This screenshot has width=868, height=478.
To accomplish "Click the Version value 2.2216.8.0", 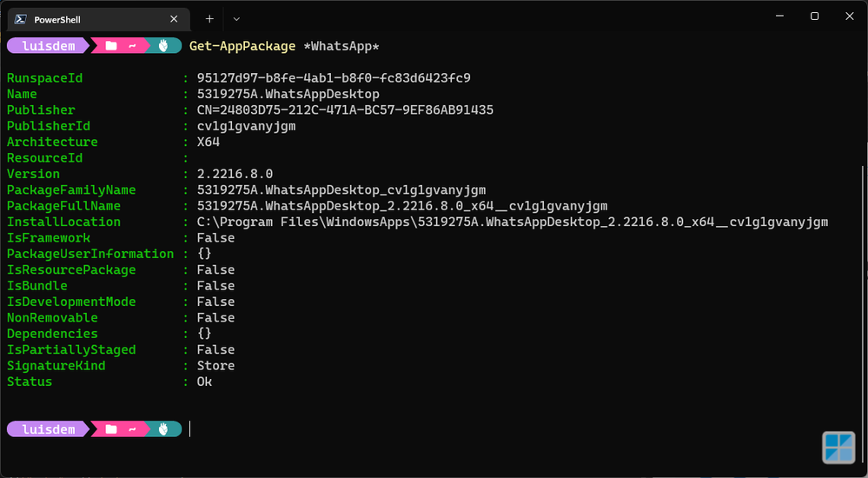I will (235, 174).
